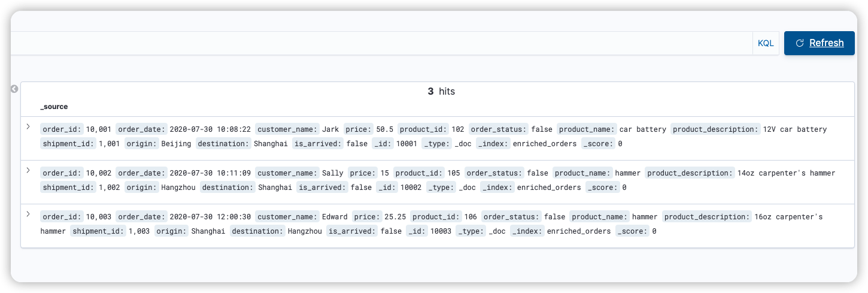Click the refresh icon in the Refresh button
This screenshot has height=293, width=868.
pyautogui.click(x=799, y=43)
